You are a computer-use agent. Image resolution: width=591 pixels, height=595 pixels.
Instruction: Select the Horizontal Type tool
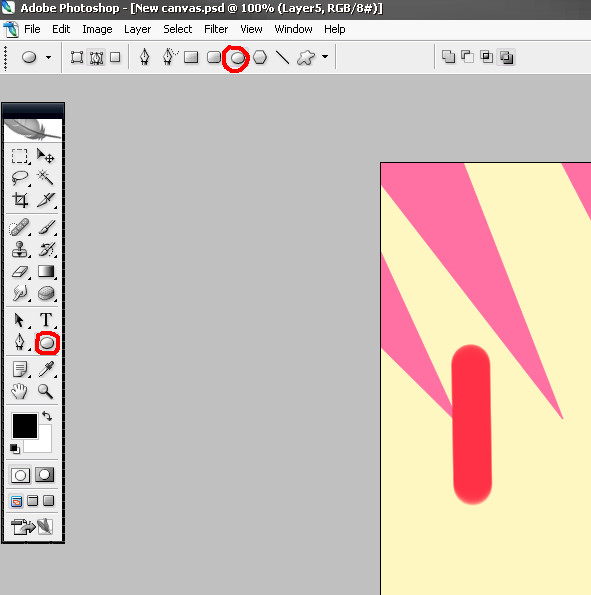46,320
